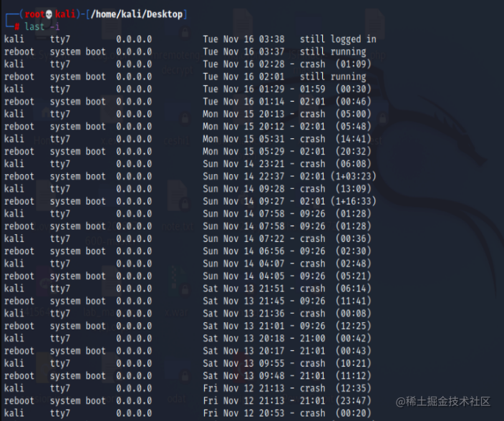The width and height of the screenshot is (504, 421).
Task: Click "0.0.0.0" on the Fri Nov 12 20:53 row
Action: coord(134,413)
